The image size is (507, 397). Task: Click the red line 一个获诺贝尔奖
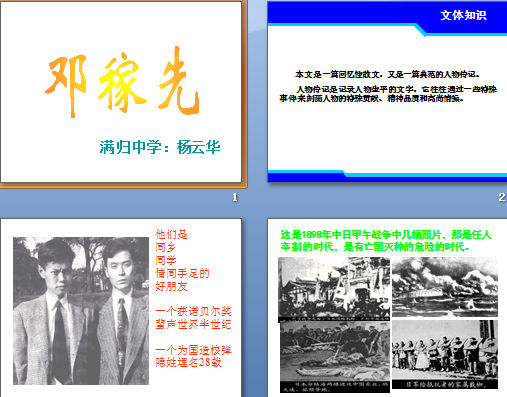193,311
